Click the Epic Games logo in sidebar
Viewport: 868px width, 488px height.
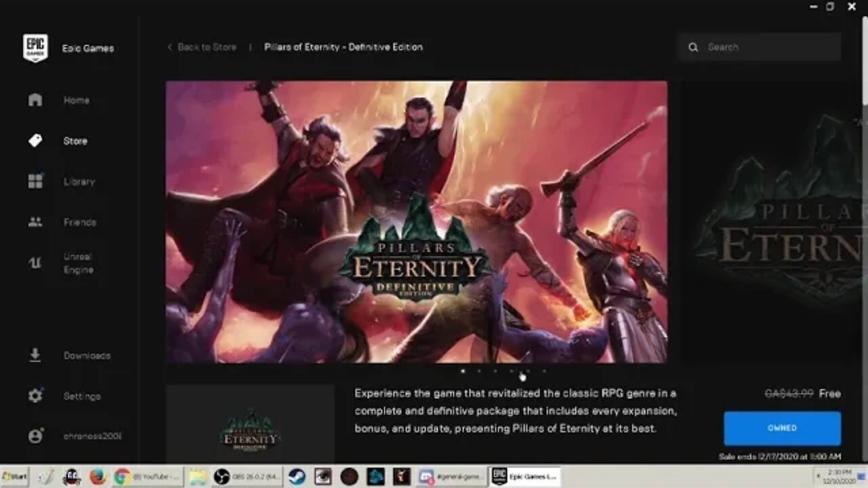35,48
